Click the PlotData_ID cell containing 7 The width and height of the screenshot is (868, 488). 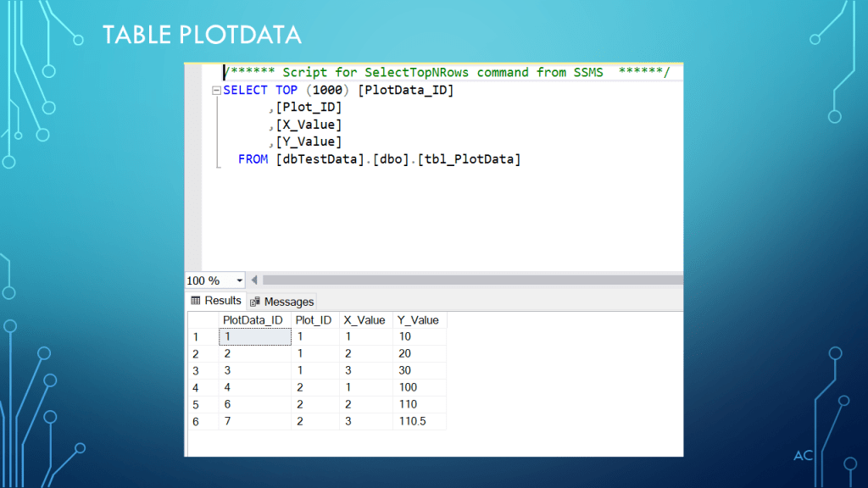coord(253,422)
